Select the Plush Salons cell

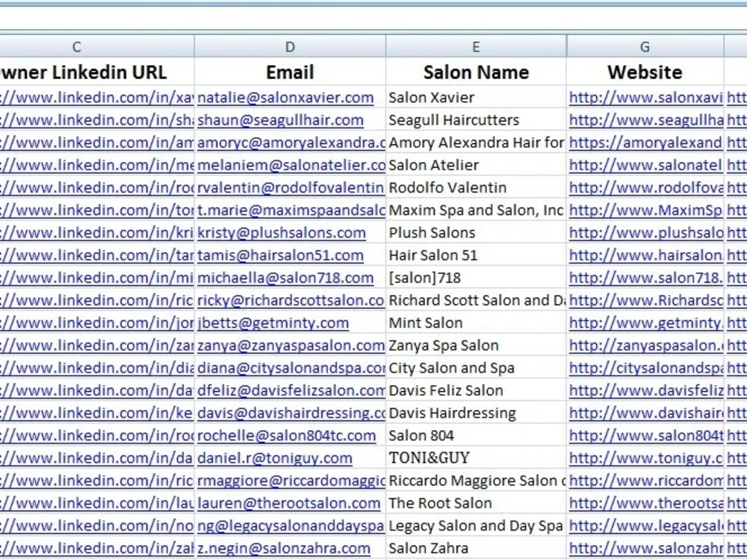pyautogui.click(x=476, y=233)
